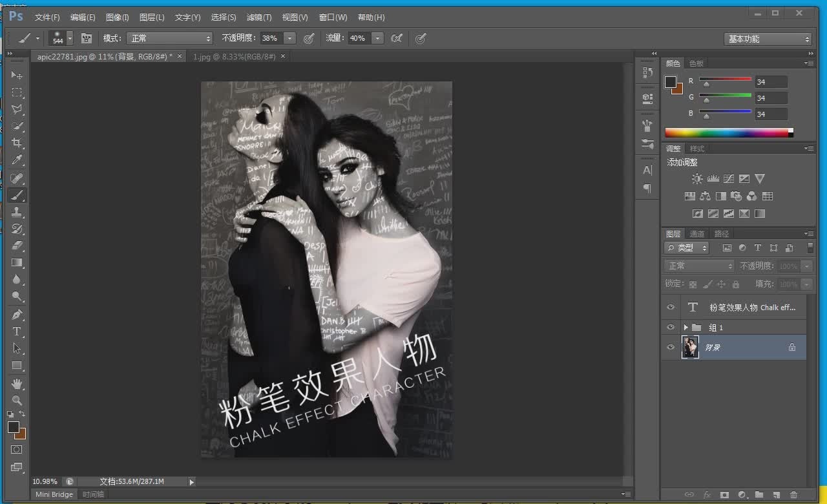827x504 pixels.
Task: Open the tool preset picker arrow
Action: [37, 39]
